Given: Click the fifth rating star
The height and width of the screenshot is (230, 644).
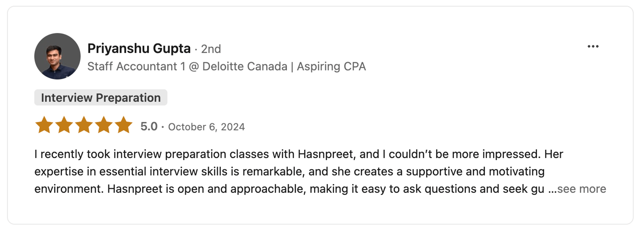Looking at the screenshot, I should coord(123,125).
